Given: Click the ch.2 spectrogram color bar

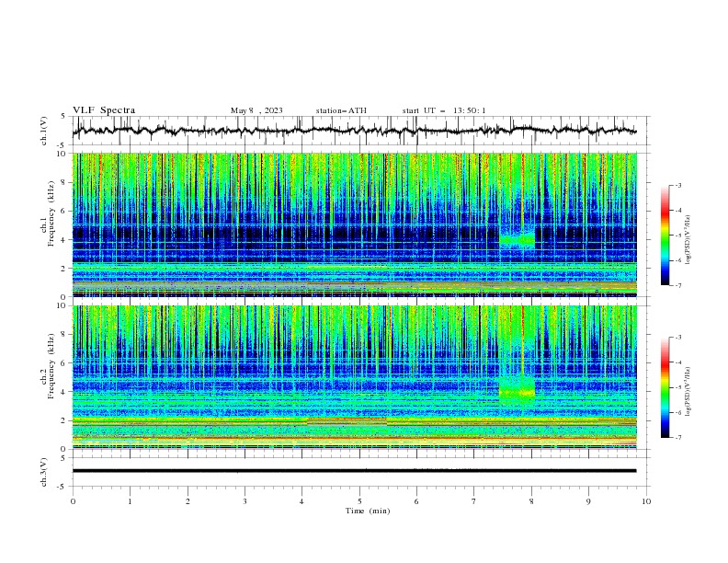Looking at the screenshot, I should tap(665, 387).
